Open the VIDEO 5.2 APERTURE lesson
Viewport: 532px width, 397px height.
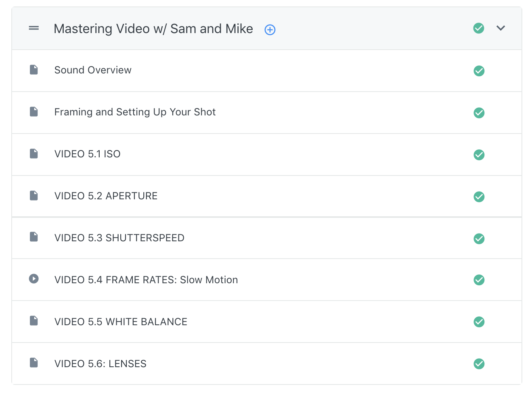point(106,196)
